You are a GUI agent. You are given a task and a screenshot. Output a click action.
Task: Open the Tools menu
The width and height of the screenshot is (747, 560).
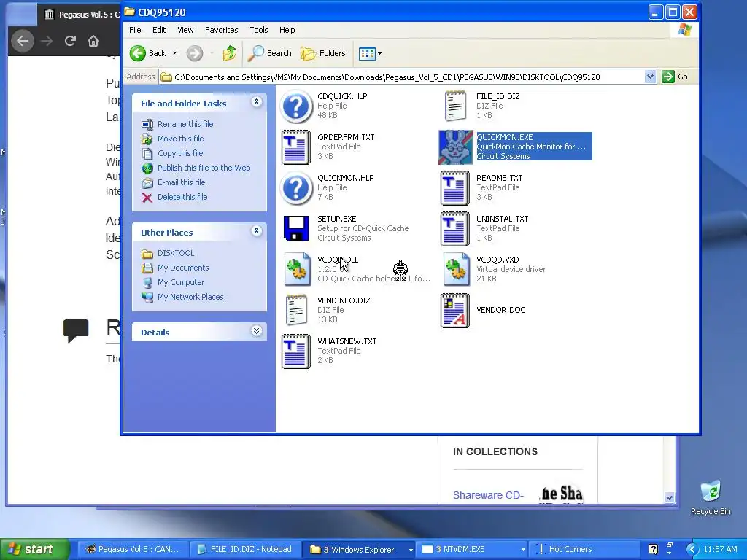[x=259, y=29]
